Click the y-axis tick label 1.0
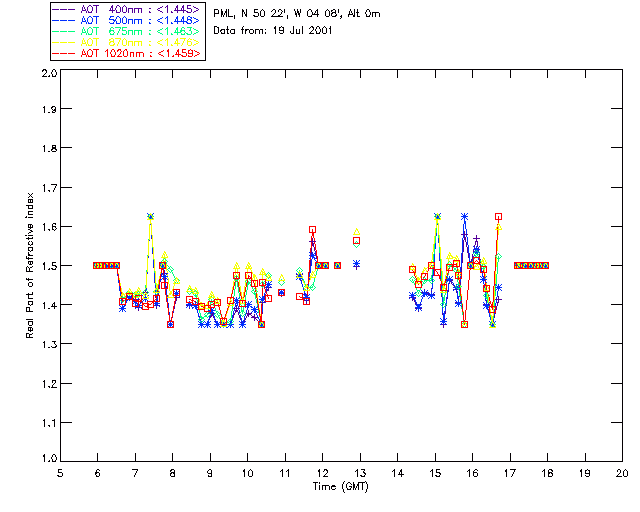Image resolution: width=640 pixels, height=512 pixels. pos(49,458)
